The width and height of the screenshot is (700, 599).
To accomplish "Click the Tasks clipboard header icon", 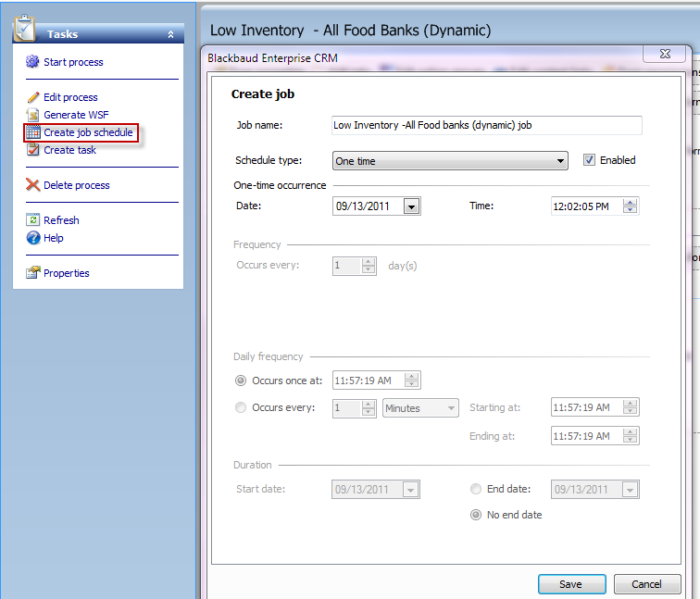I will point(25,28).
